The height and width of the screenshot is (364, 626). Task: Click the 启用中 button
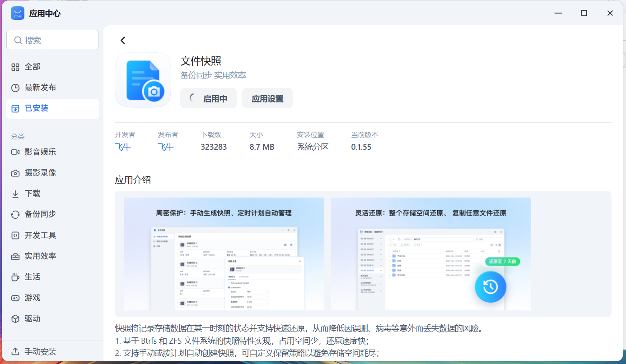coord(208,98)
